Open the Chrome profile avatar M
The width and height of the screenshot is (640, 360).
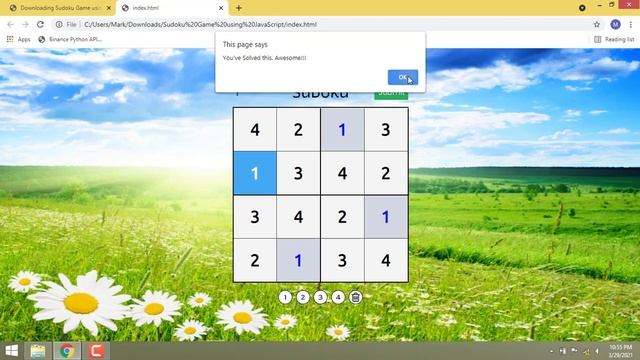[616, 24]
